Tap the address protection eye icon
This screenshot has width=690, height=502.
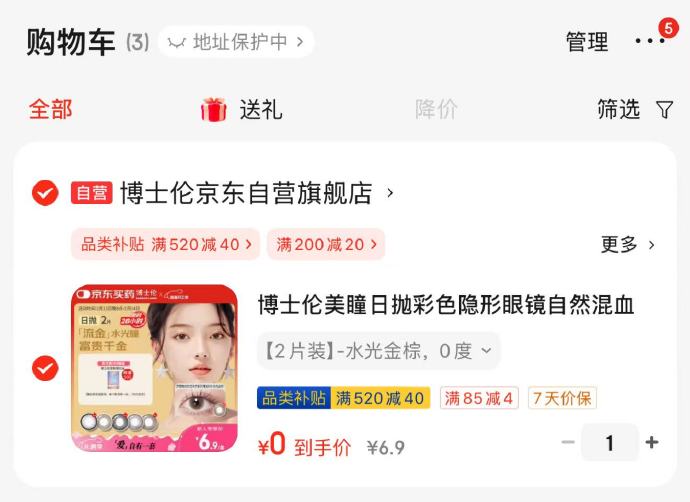click(x=176, y=42)
